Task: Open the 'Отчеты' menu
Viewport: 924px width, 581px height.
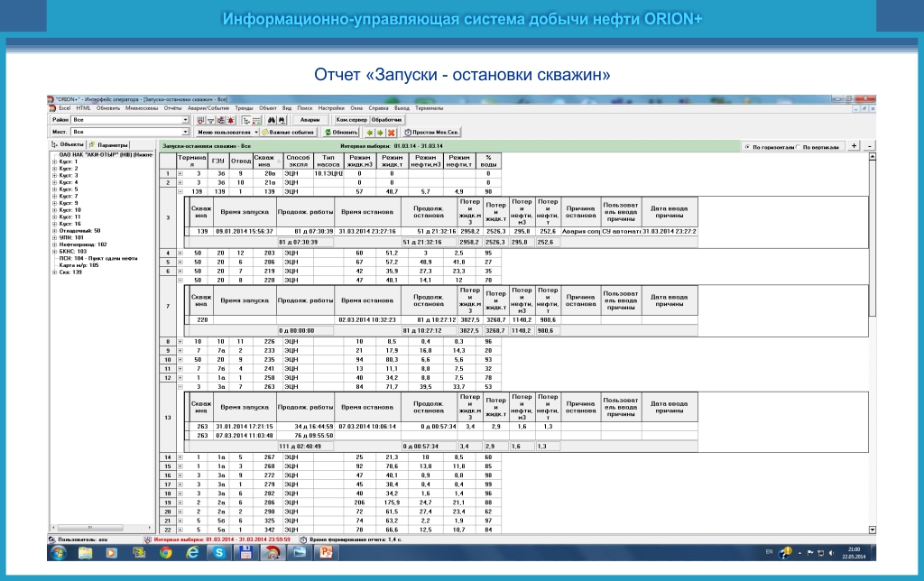Action: point(172,108)
